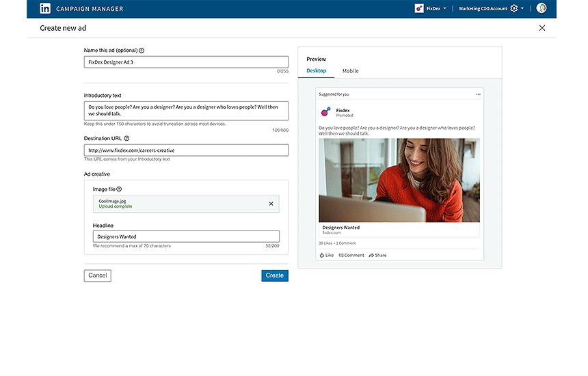
Task: Open the three-dot menu in ad preview
Action: pyautogui.click(x=478, y=94)
